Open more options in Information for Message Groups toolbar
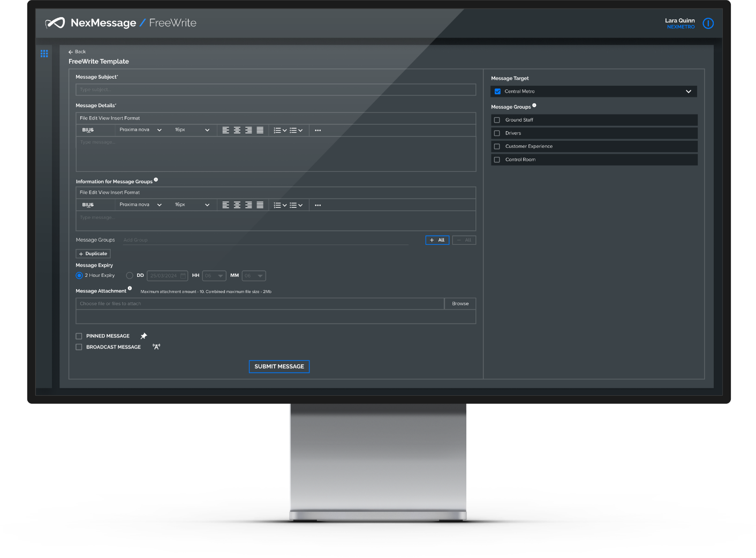Screen dimensions: 756x558 pos(318,205)
